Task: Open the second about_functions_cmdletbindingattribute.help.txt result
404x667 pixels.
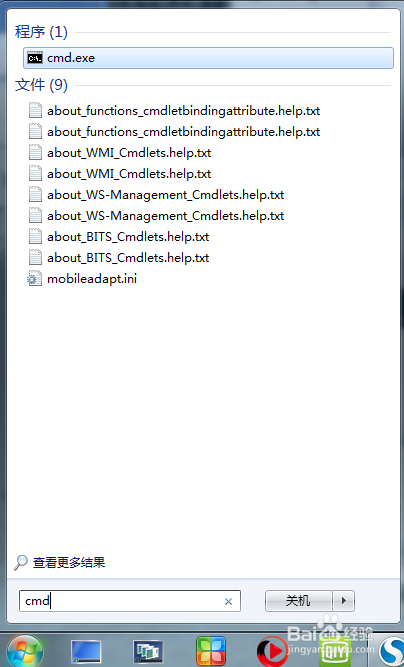Action: coord(183,131)
